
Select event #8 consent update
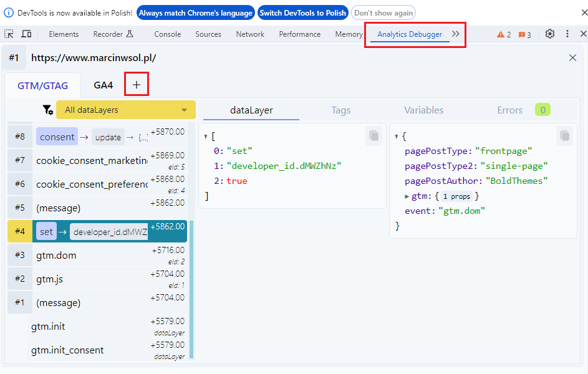click(97, 137)
